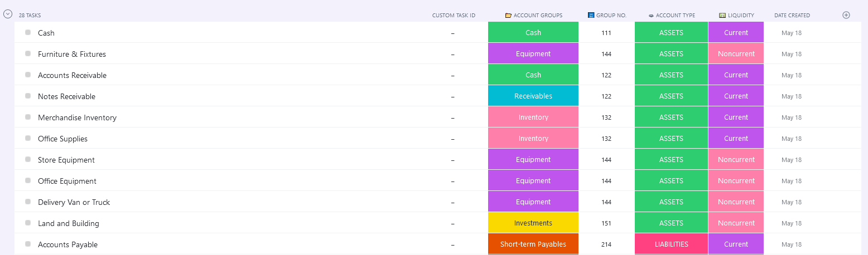The height and width of the screenshot is (255, 868).
Task: Click the add column plus icon
Action: 846,15
